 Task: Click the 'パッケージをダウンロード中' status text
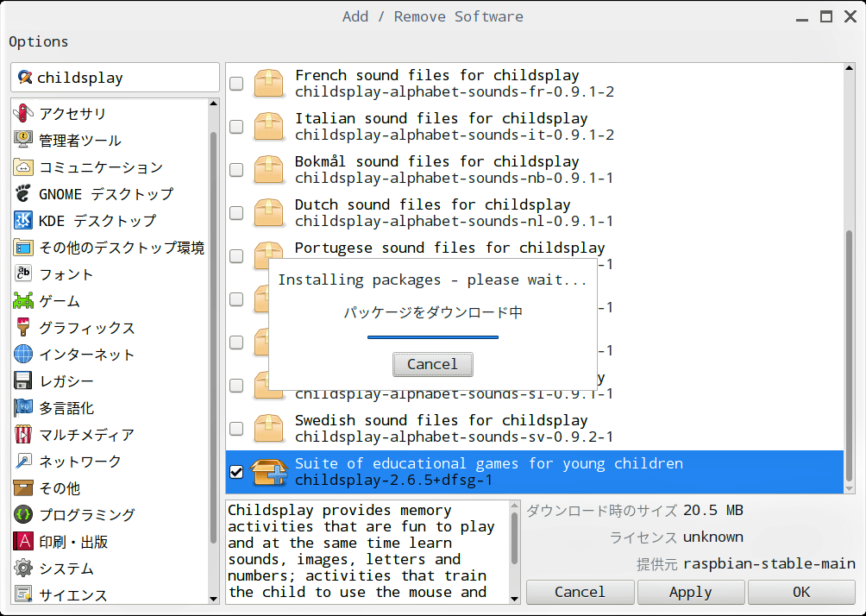[x=433, y=312]
